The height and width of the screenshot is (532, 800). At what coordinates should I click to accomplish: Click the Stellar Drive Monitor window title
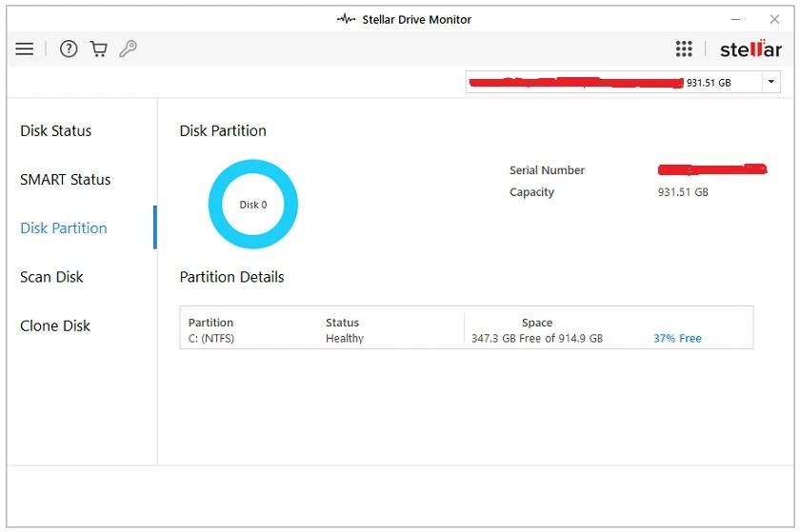(416, 19)
